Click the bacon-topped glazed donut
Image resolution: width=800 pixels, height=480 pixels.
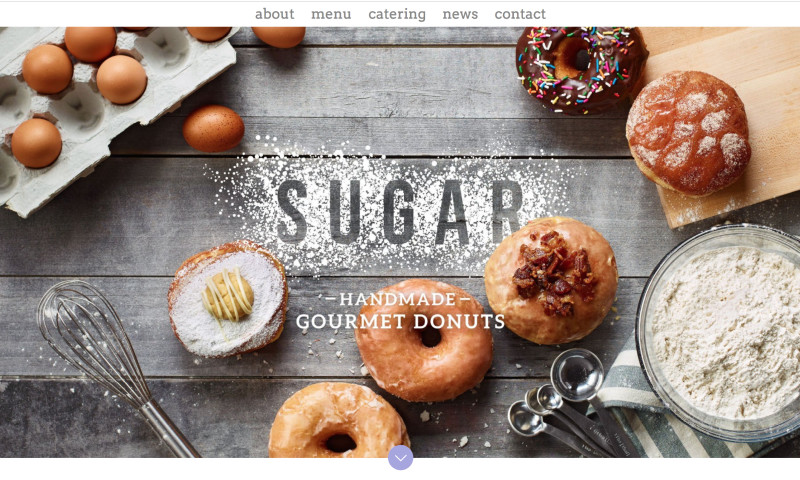pos(551,280)
